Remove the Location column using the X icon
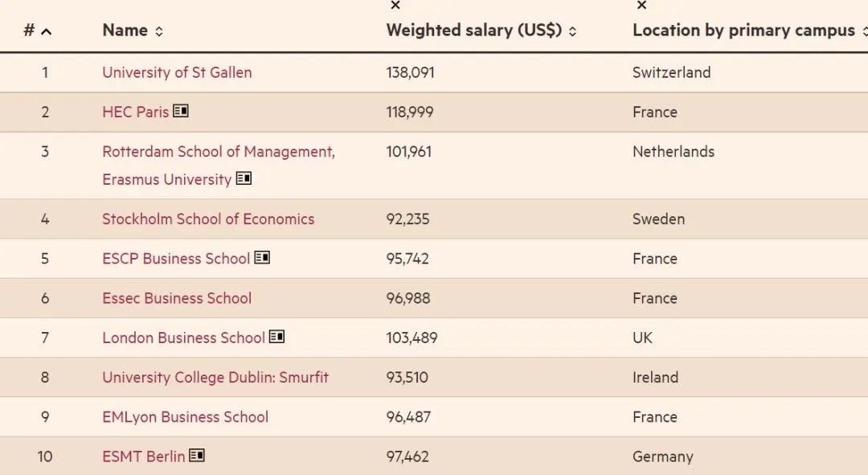 pos(641,6)
